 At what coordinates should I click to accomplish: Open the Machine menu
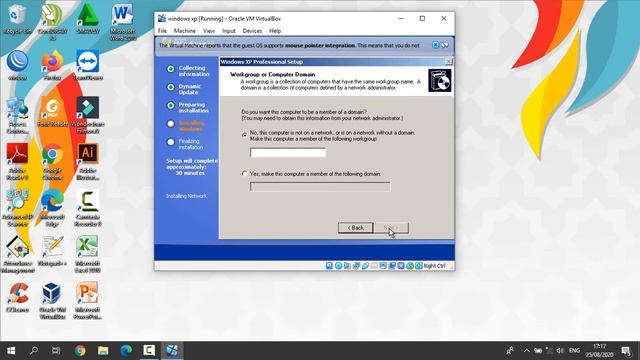coord(184,31)
